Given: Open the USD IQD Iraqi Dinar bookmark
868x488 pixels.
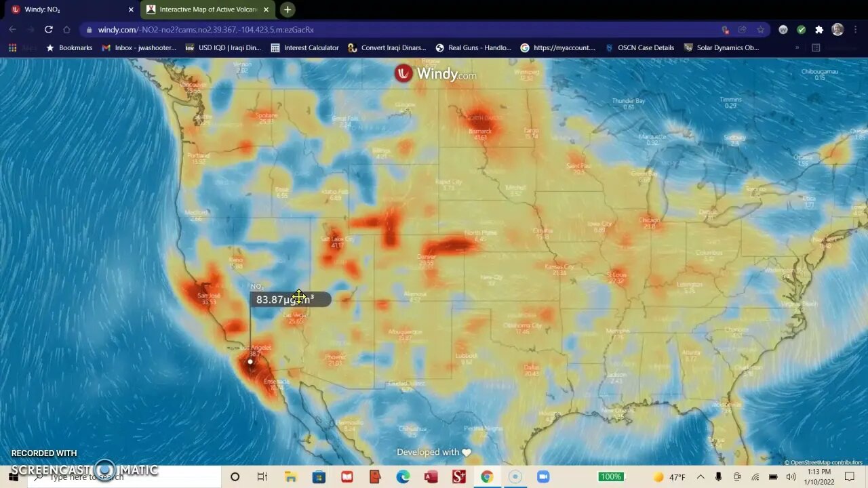Looking at the screenshot, I should (223, 48).
